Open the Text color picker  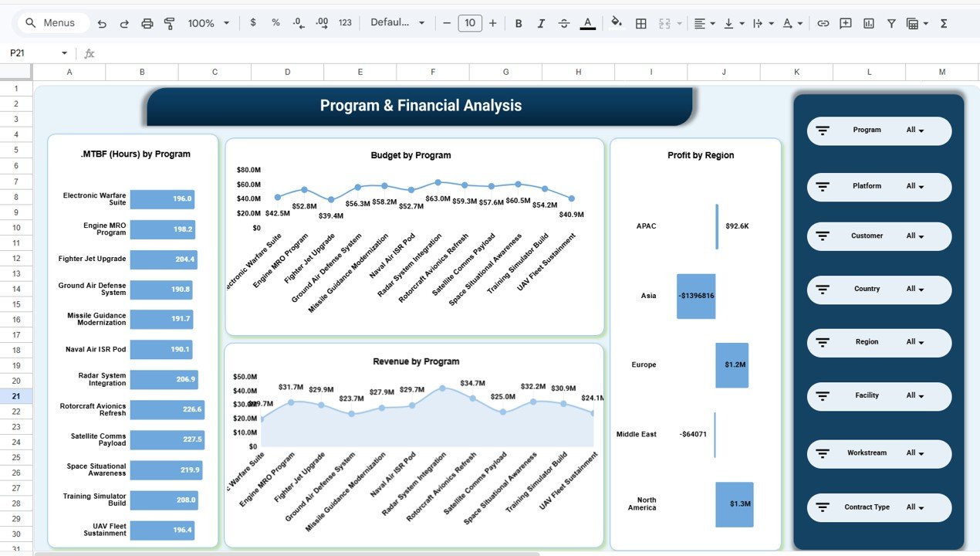tap(587, 22)
